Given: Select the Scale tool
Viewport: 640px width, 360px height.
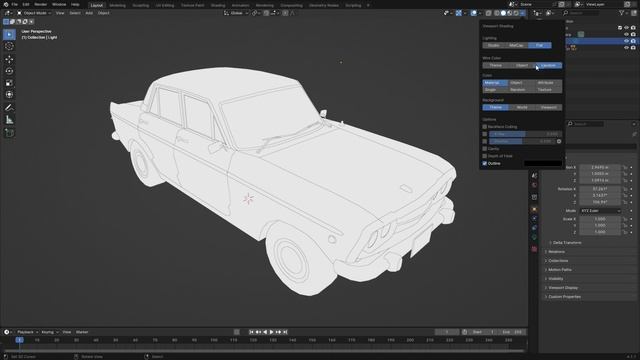Looking at the screenshot, I should click(9, 83).
